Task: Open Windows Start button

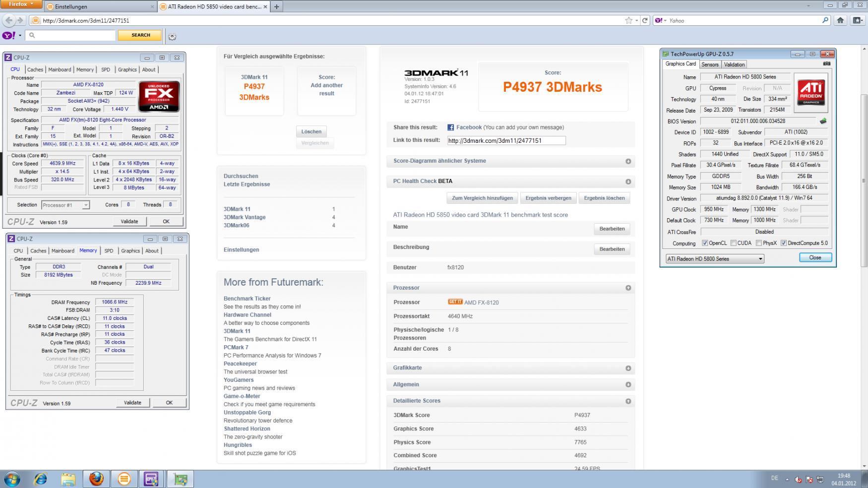Action: (x=12, y=479)
